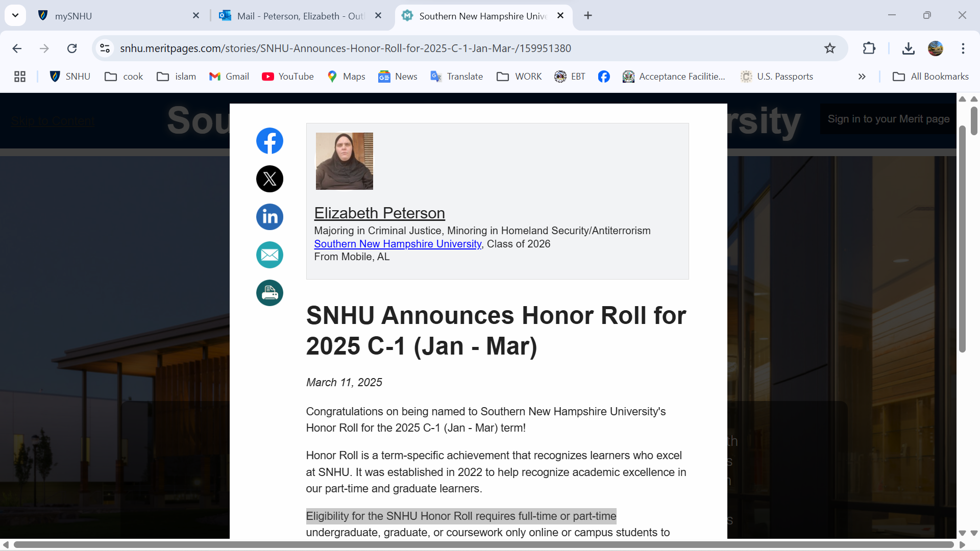This screenshot has height=551, width=980.
Task: Open Southern New Hampshire University link
Action: (398, 244)
